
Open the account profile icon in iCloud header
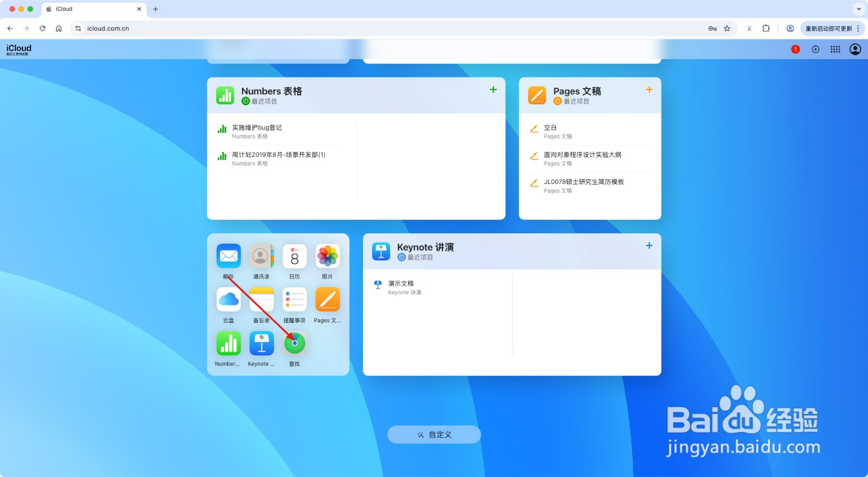[855, 49]
